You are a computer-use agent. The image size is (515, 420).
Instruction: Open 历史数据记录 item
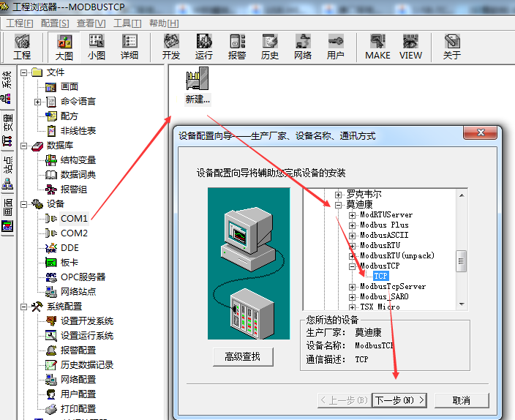point(87,365)
